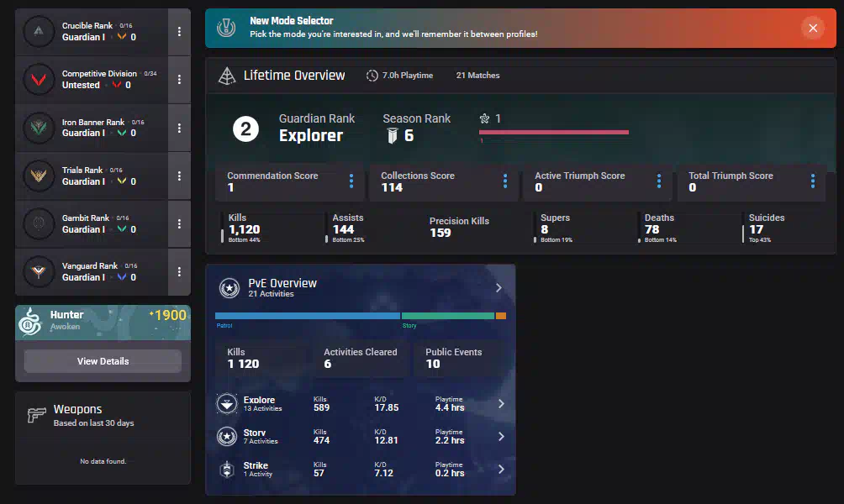This screenshot has height=504, width=844.
Task: Click the Guardian Rank number 2 badge
Action: (245, 129)
